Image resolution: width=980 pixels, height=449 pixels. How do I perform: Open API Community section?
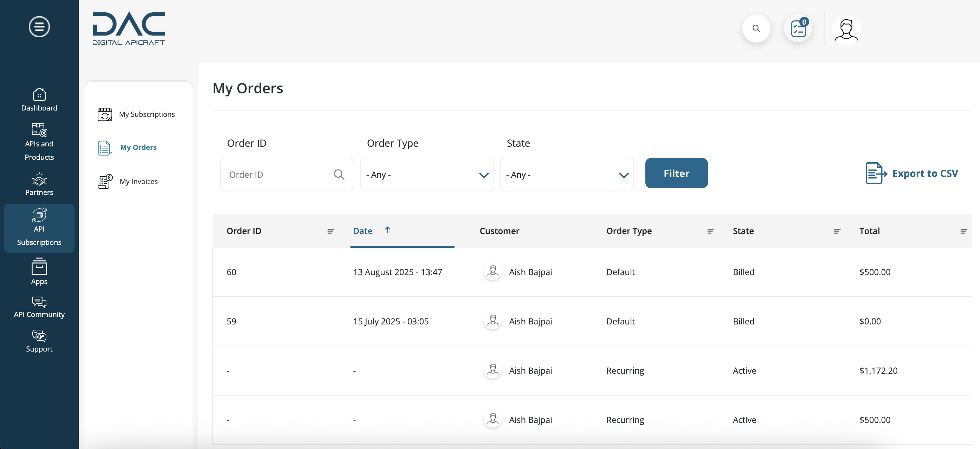(39, 307)
